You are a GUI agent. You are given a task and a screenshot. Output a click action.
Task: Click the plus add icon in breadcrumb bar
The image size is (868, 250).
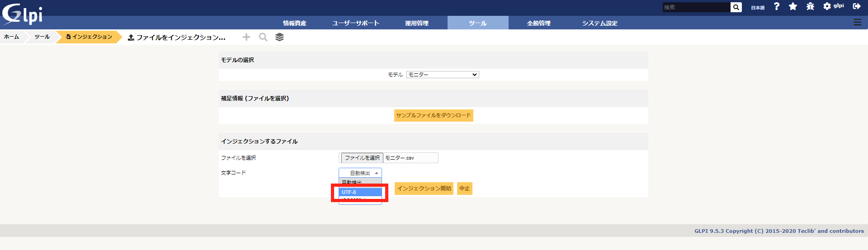[x=246, y=37]
